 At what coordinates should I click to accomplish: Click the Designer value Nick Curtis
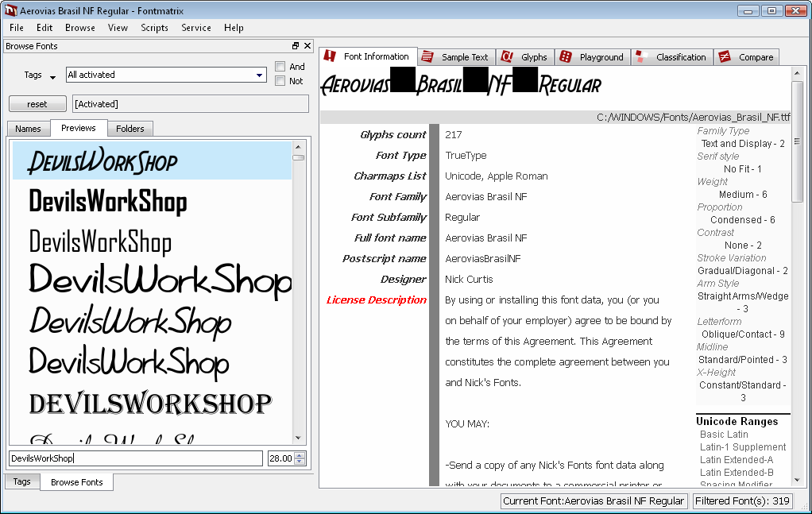[x=470, y=280]
